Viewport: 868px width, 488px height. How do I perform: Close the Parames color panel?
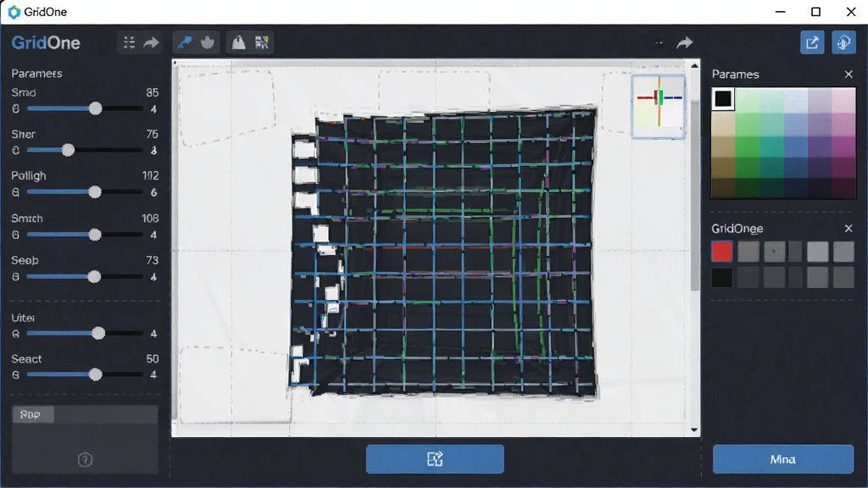(x=849, y=75)
